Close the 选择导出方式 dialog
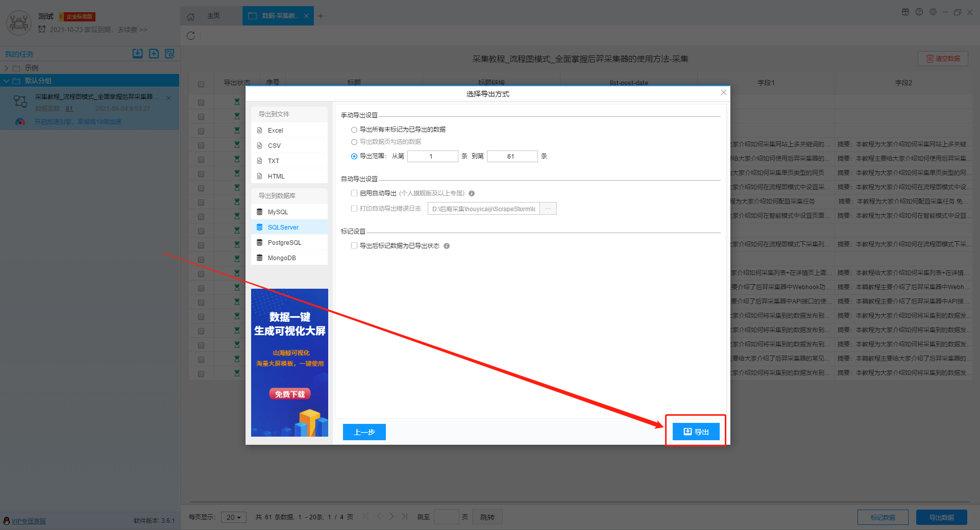 point(723,92)
